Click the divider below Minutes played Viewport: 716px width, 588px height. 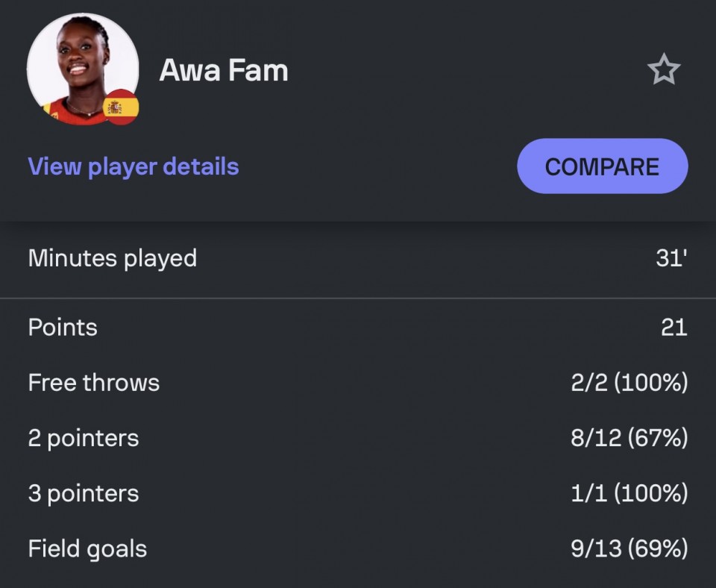click(358, 298)
